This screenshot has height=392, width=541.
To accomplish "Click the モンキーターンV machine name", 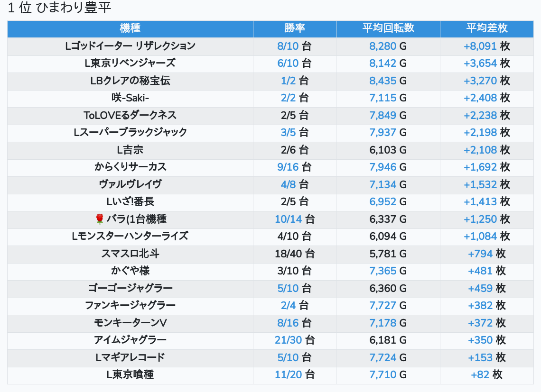I will click(x=130, y=323).
